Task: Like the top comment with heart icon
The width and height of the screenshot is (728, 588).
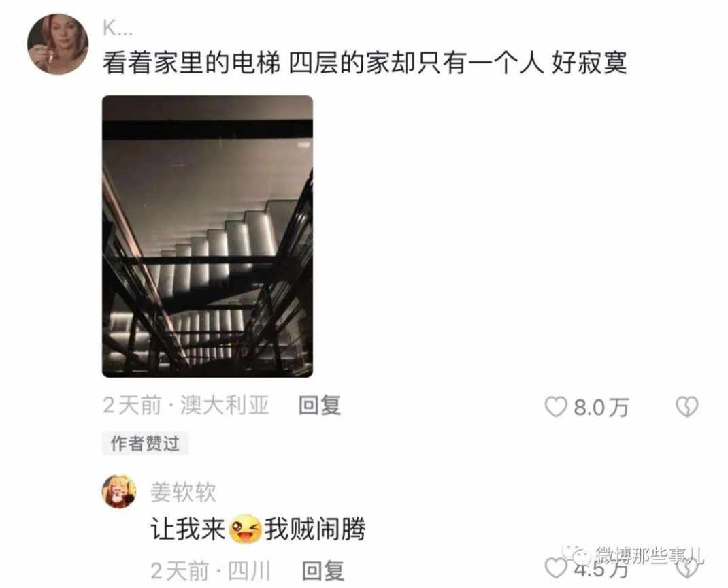Action: click(556, 407)
